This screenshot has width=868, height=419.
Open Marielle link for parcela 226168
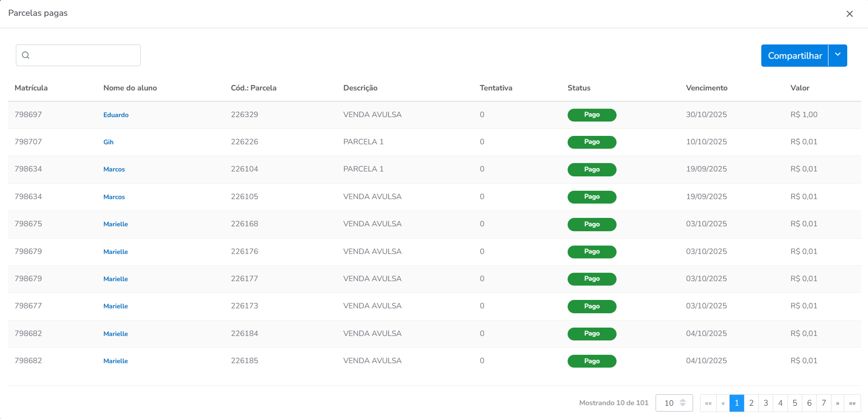coord(116,224)
